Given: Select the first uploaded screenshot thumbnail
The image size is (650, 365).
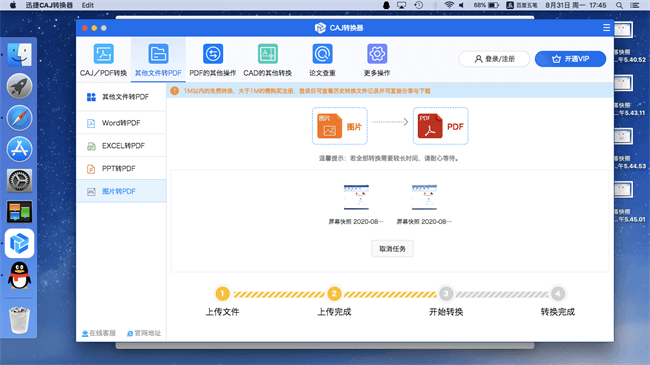Looking at the screenshot, I should click(356, 197).
